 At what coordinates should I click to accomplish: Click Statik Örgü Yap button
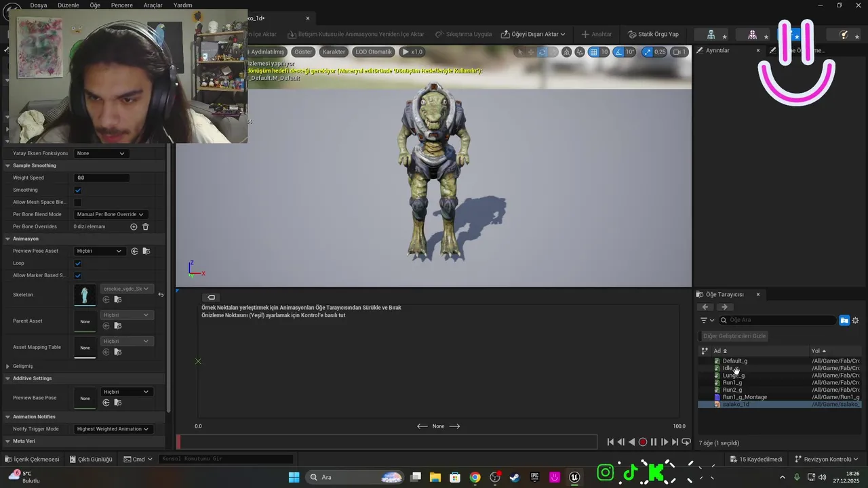tap(653, 34)
